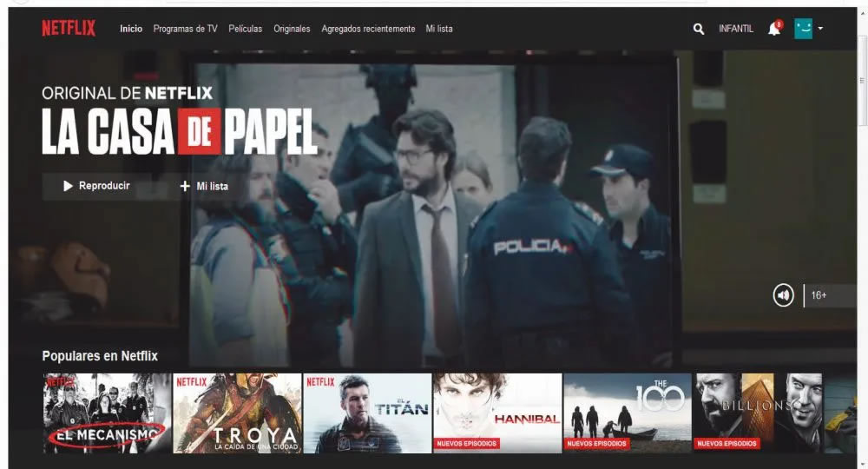Viewport: 868px width, 469px height.
Task: Open Películas section
Action: (x=246, y=29)
